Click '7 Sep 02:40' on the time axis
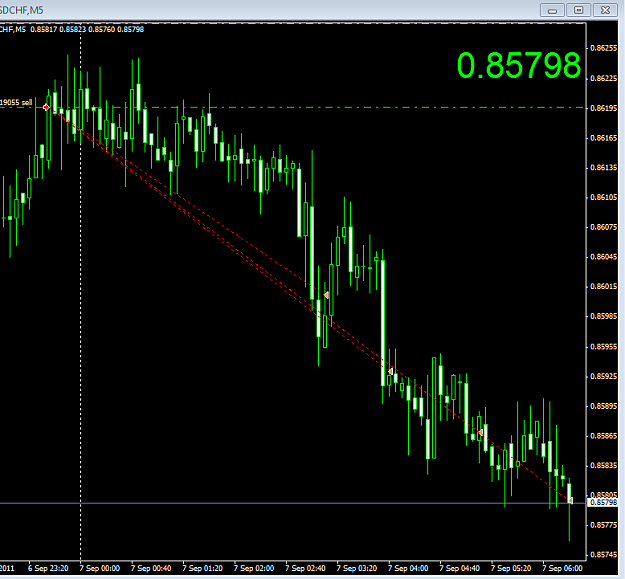 [305, 568]
